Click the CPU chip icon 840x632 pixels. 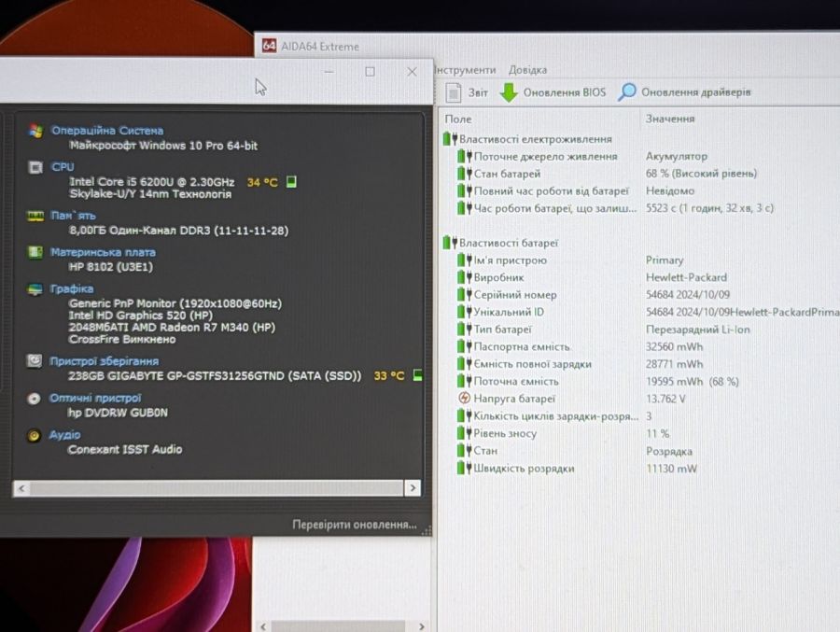click(35, 167)
